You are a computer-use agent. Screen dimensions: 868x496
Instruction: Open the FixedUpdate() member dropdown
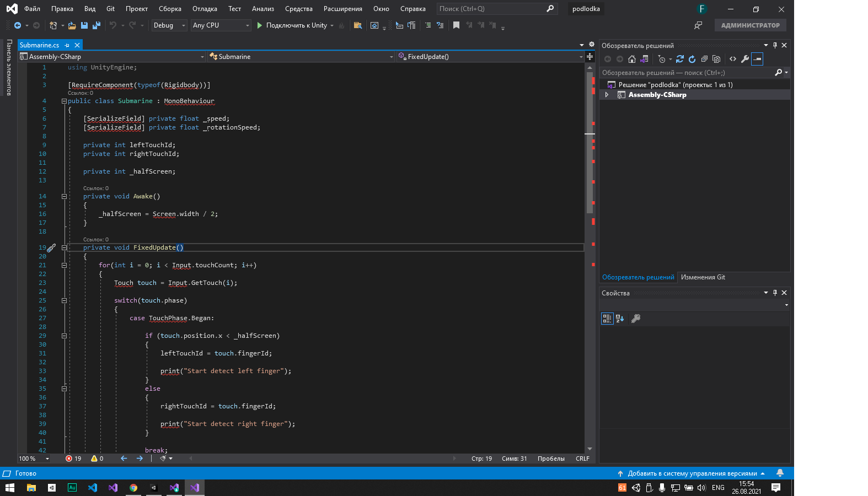point(490,56)
